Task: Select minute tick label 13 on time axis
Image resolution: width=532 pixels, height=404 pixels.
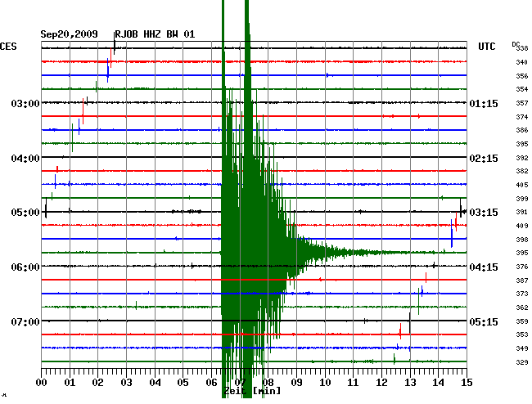Action: [x=410, y=383]
